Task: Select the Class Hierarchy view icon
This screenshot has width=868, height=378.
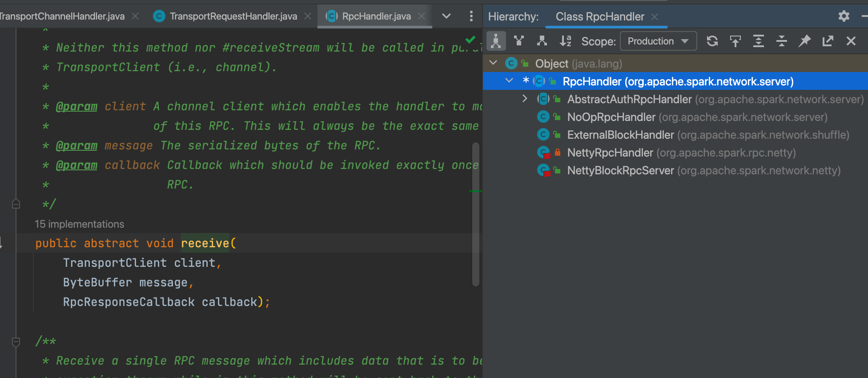Action: point(496,41)
